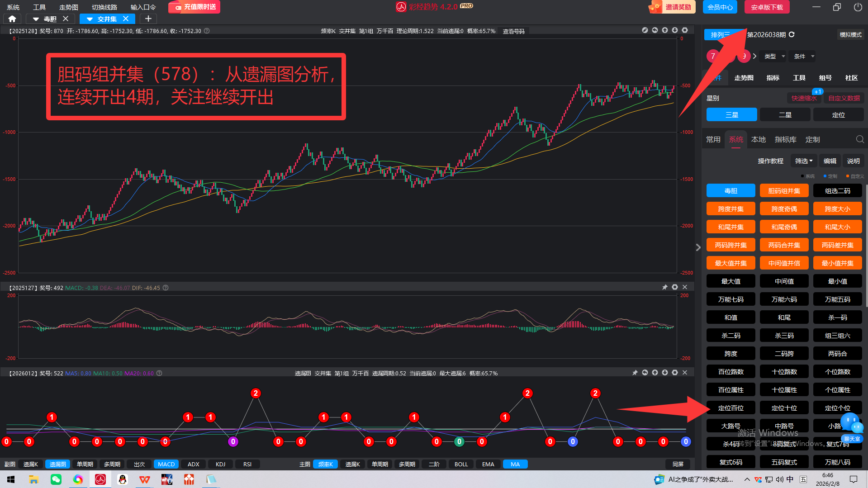Enable the KDJ sub-chart indicator

(x=220, y=464)
